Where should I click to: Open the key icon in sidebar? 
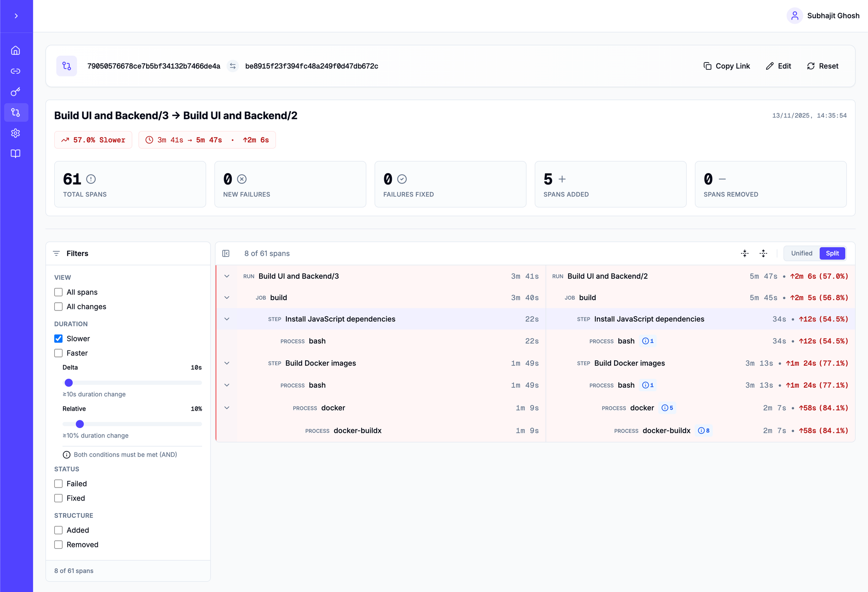pyautogui.click(x=16, y=92)
